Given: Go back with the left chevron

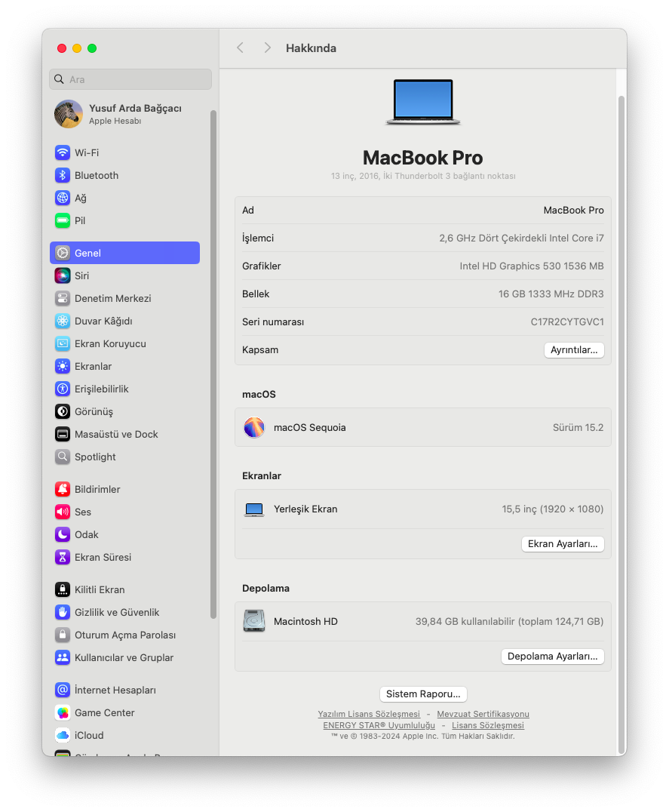Looking at the screenshot, I should pyautogui.click(x=241, y=48).
